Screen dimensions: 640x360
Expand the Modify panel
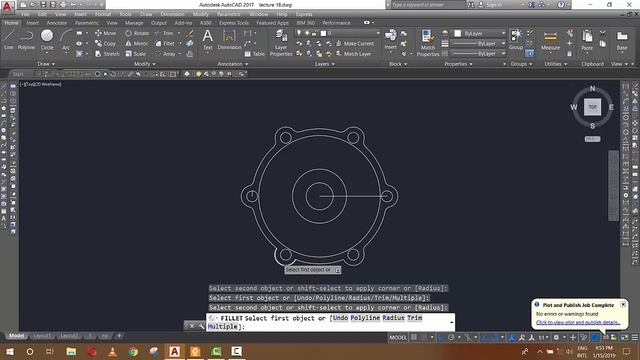pyautogui.click(x=145, y=64)
